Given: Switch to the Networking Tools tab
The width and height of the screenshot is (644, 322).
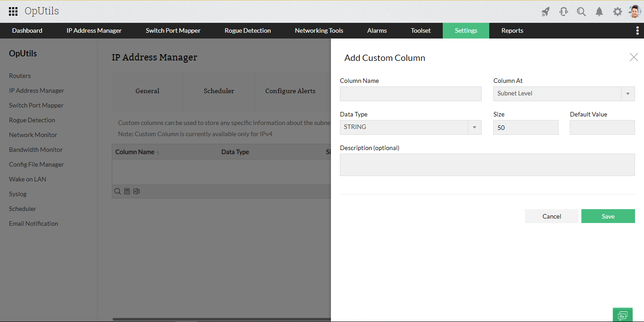Looking at the screenshot, I should 319,30.
